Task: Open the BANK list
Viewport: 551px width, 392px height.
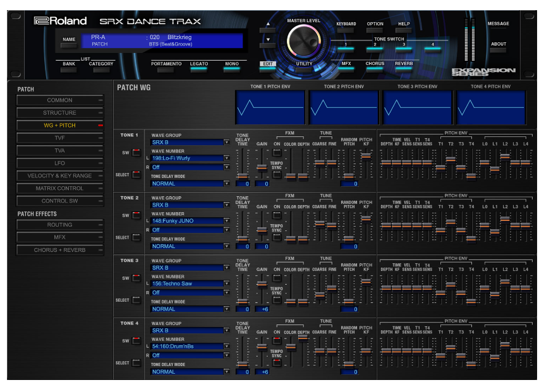Action: click(x=69, y=70)
